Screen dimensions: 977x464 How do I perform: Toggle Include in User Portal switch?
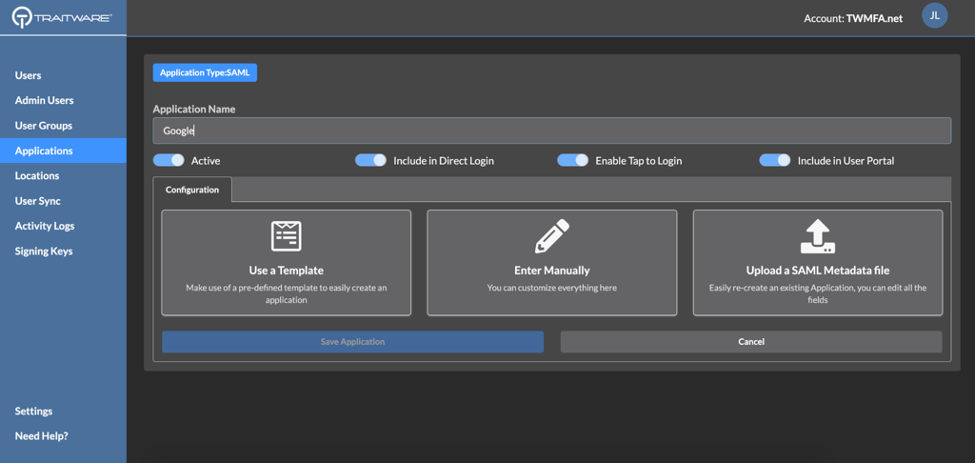pyautogui.click(x=774, y=160)
